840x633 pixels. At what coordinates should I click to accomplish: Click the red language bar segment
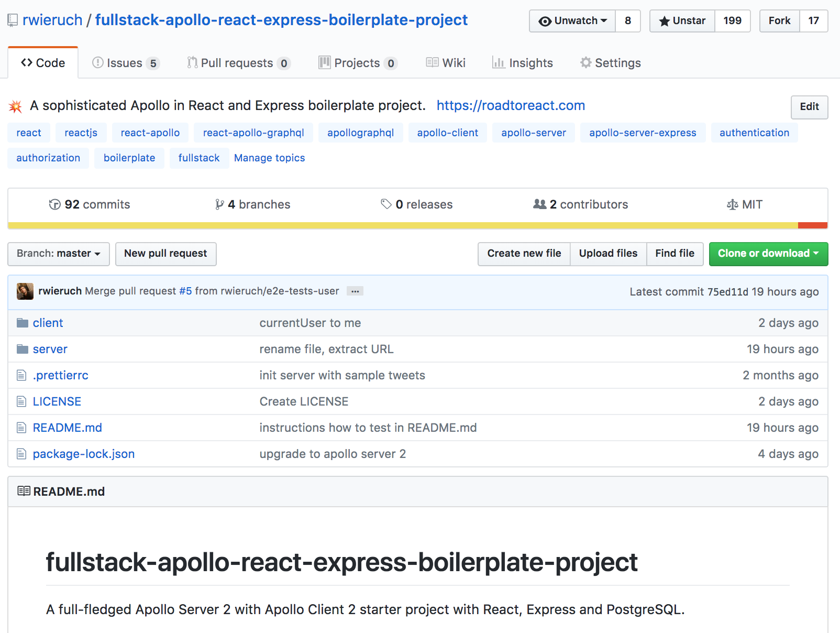tap(813, 225)
